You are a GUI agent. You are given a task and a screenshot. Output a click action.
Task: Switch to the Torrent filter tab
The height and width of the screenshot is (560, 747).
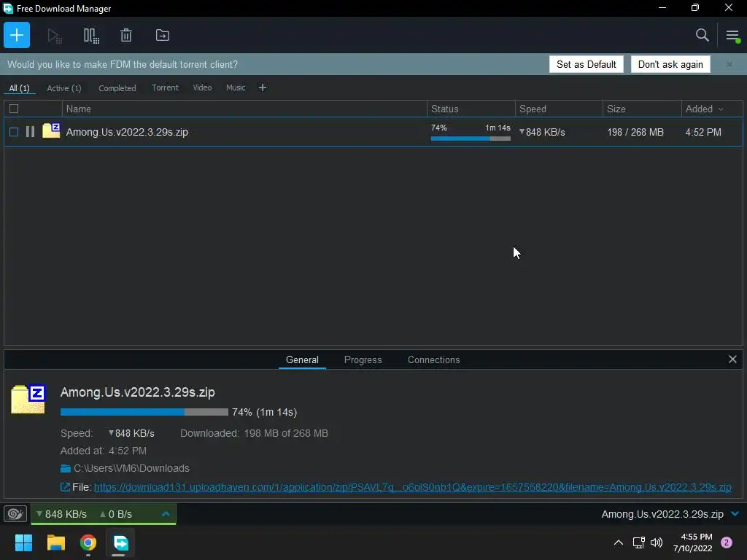(166, 87)
